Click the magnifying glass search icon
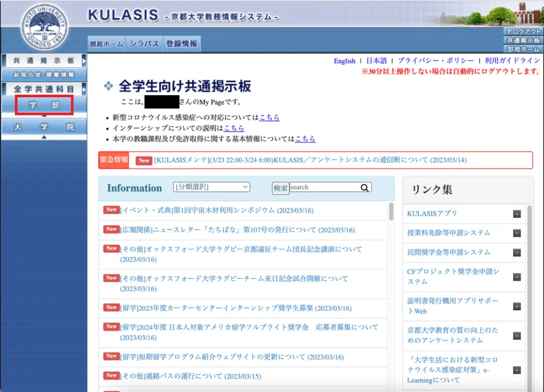The width and height of the screenshot is (544, 392). click(364, 188)
